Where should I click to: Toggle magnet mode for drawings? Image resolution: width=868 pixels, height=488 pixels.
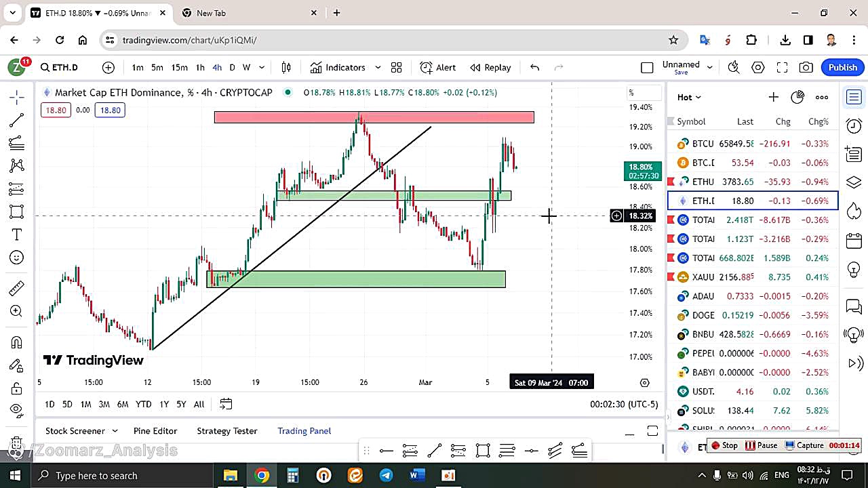pyautogui.click(x=17, y=342)
